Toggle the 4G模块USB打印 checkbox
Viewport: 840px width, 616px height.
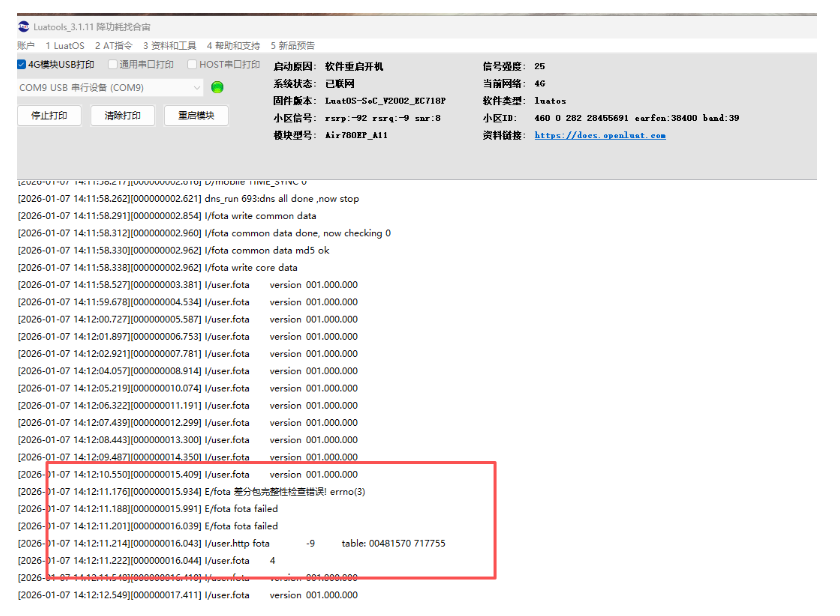tap(21, 65)
